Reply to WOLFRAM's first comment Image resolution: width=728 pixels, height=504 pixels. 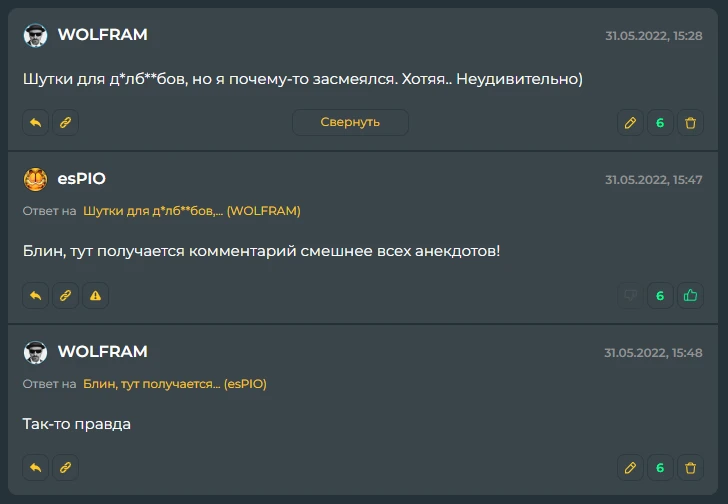click(x=35, y=123)
